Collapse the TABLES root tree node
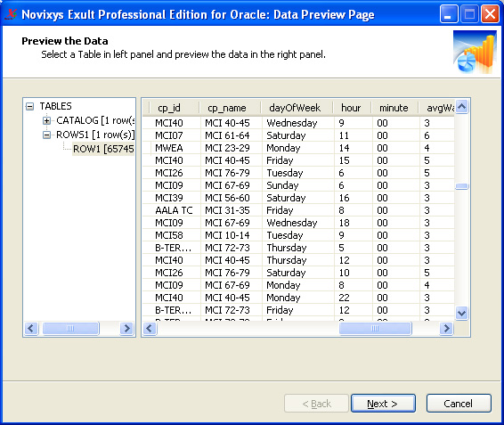 (29, 106)
